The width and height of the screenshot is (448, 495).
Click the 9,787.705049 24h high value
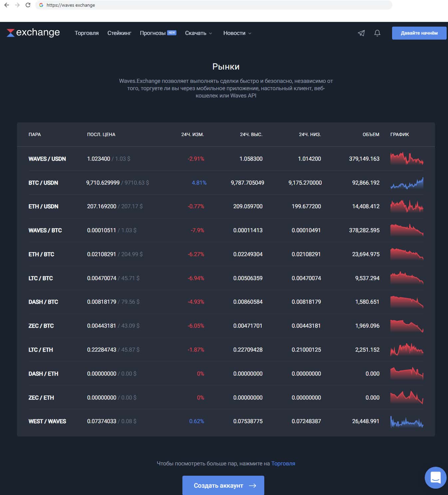247,183
